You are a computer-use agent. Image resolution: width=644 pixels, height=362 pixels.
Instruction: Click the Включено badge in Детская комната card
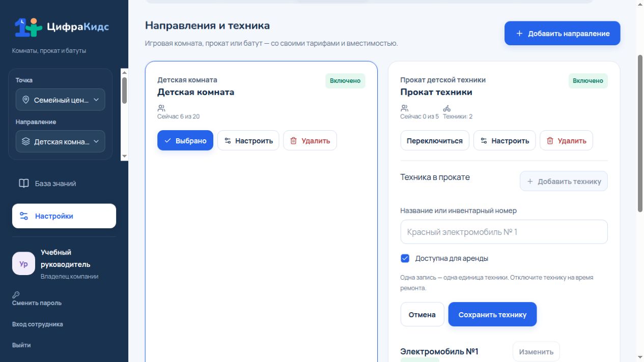pyautogui.click(x=345, y=81)
